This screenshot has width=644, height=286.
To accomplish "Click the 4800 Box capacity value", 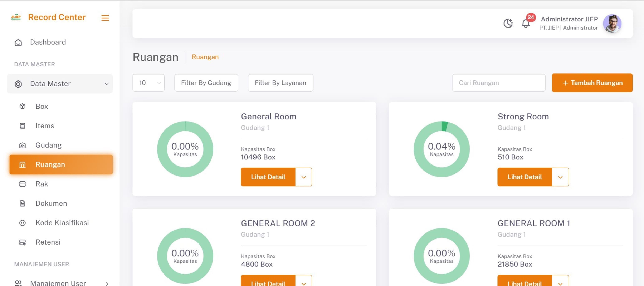I will pyautogui.click(x=257, y=264).
